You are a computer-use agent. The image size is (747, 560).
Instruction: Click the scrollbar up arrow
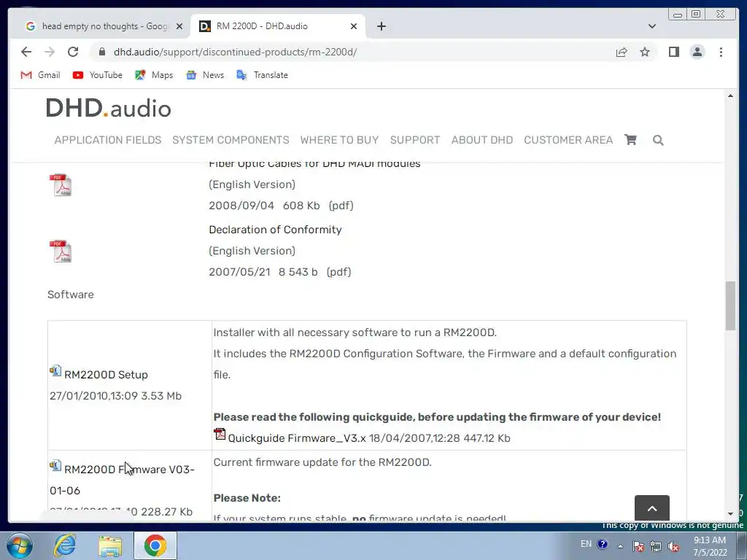coord(730,96)
